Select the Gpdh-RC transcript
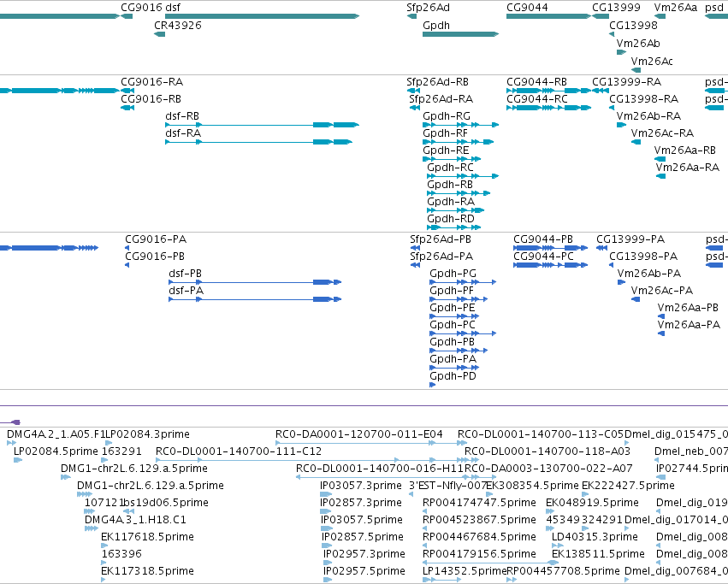This screenshot has width=728, height=584. tap(463, 176)
